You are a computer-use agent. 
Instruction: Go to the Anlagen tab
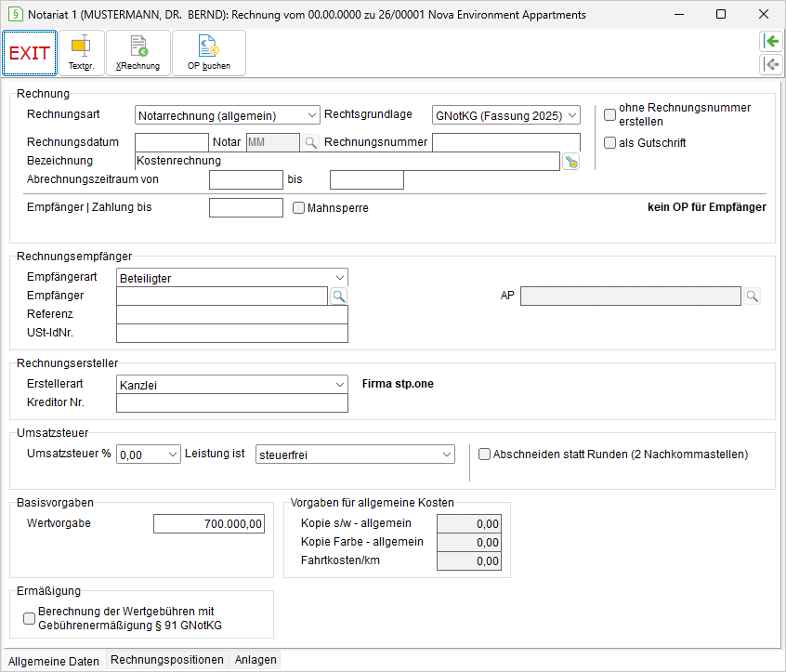(x=255, y=660)
